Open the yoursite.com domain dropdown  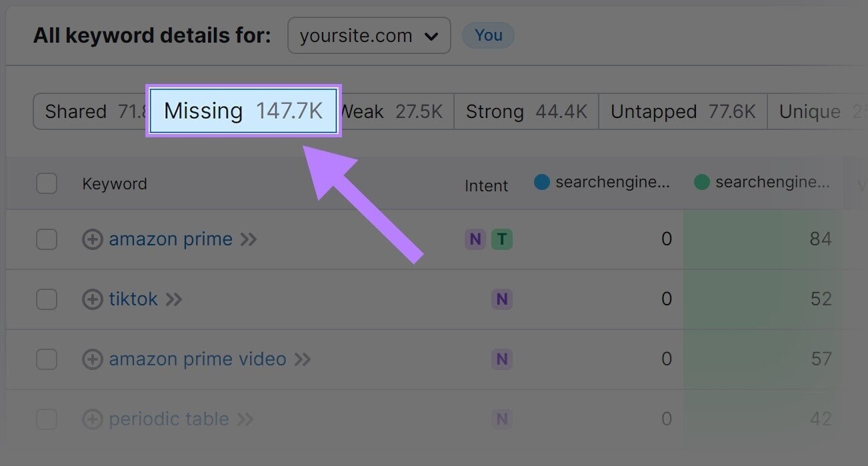pos(369,35)
